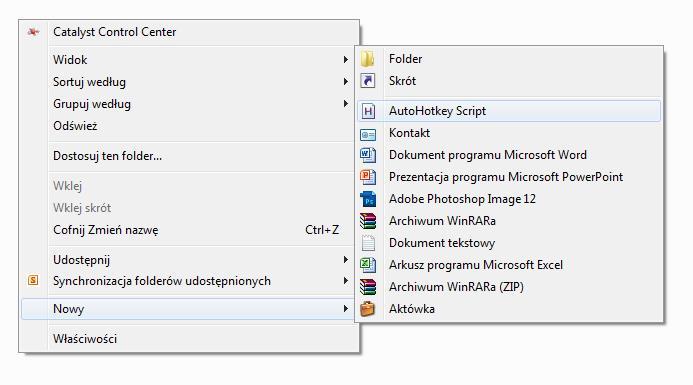Click the Aktówka briefcase icon
Screen dimensions: 693x385
[367, 309]
